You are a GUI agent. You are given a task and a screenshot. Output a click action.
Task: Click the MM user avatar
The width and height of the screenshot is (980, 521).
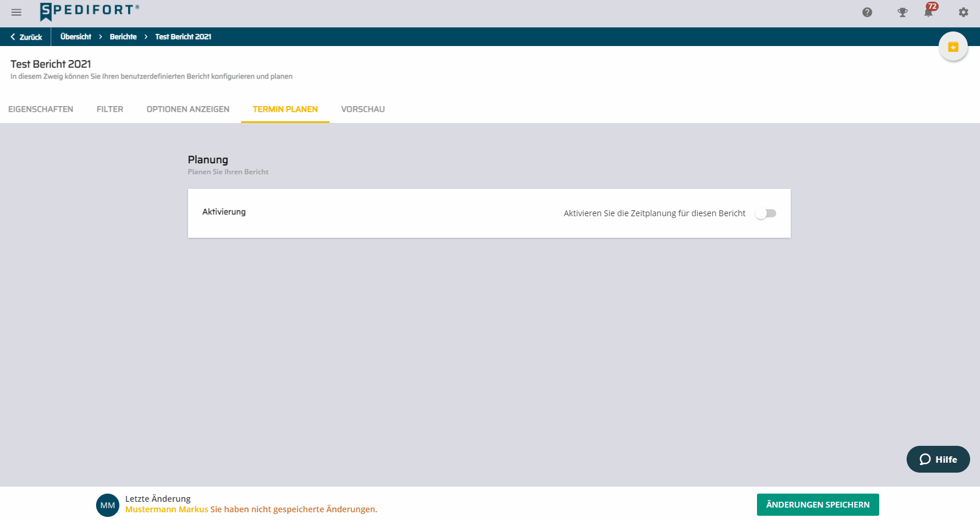pos(108,505)
